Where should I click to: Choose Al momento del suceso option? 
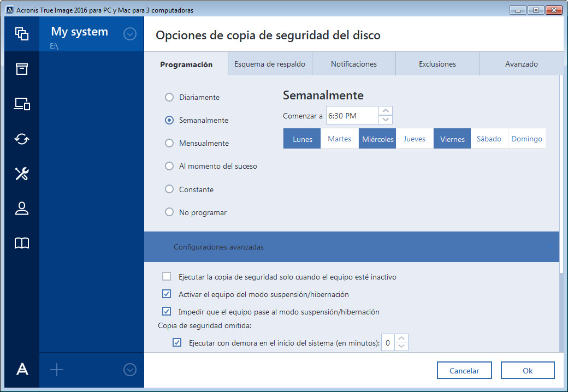click(169, 166)
